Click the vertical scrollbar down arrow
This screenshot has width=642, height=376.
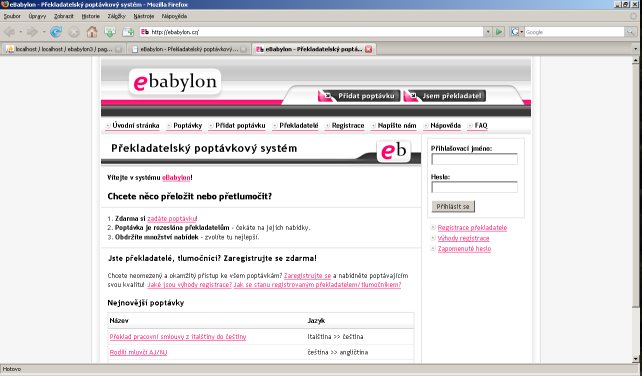click(635, 359)
